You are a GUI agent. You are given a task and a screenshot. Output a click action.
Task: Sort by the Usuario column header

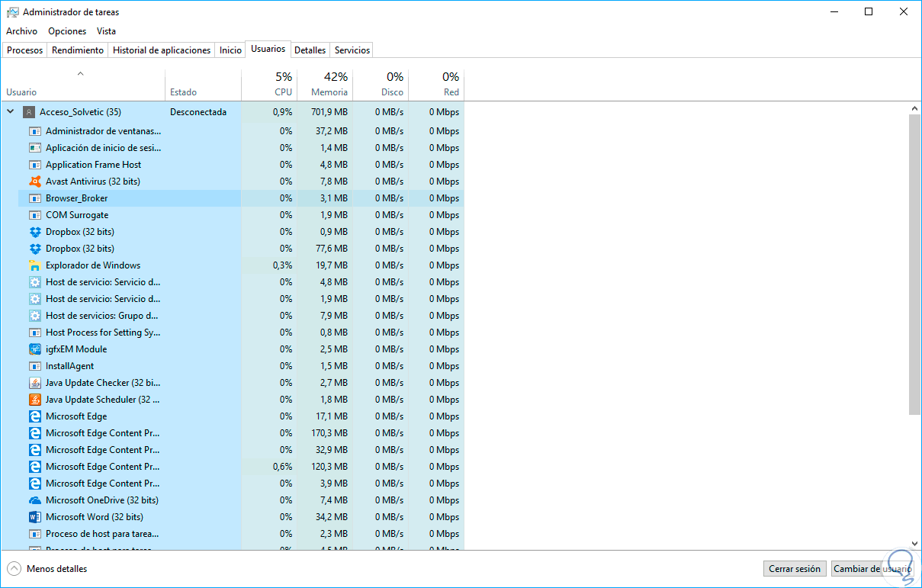(82, 85)
